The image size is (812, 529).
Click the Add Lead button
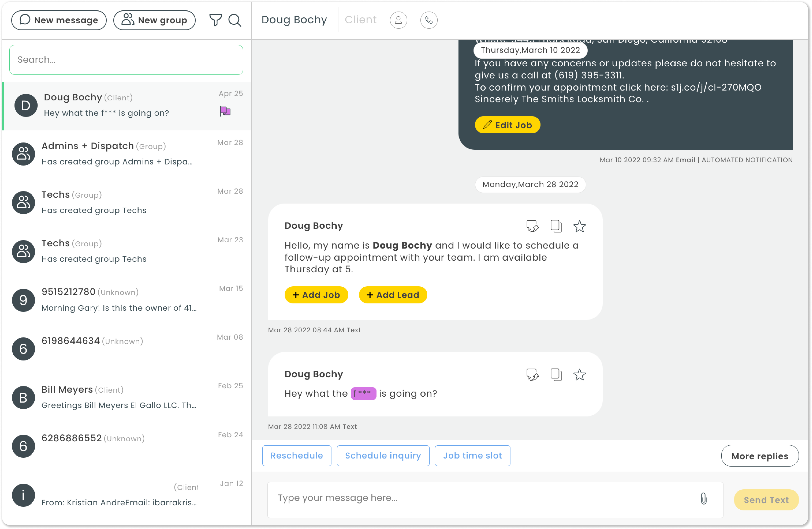tap(393, 295)
